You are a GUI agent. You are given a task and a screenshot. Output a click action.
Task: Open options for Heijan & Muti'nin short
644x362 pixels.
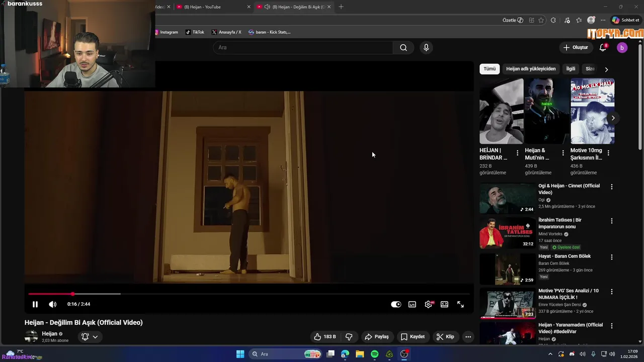click(x=563, y=153)
